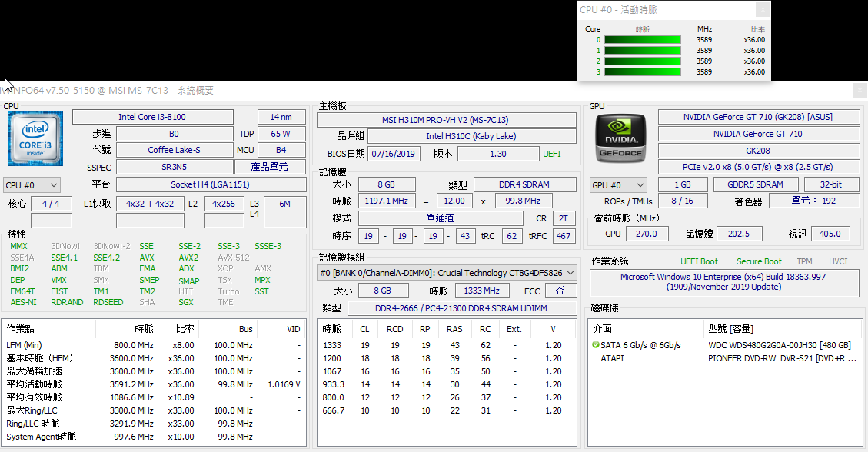Close the HWiNFO64 system summary window
This screenshot has height=452, width=868.
858,91
